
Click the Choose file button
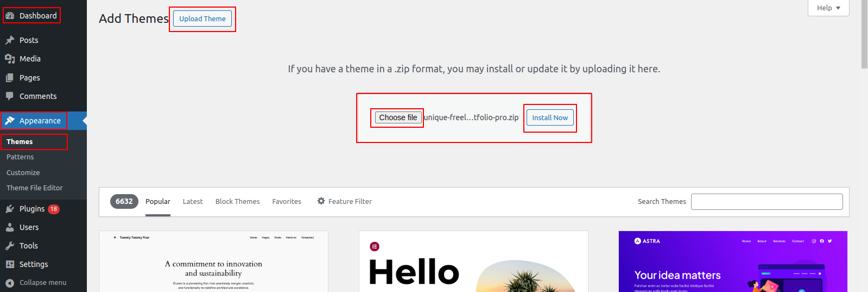pyautogui.click(x=398, y=117)
